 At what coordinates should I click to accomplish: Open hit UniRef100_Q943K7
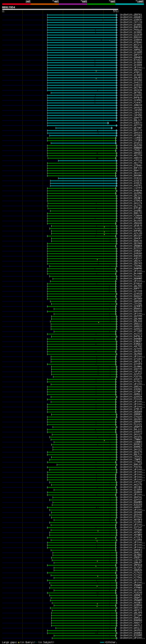tap(131, 239)
